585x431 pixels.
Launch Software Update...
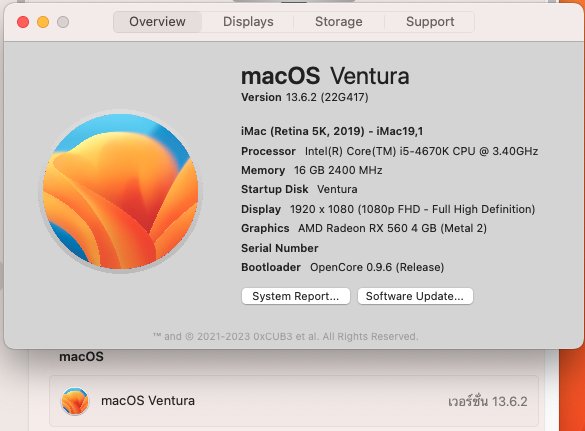click(415, 296)
